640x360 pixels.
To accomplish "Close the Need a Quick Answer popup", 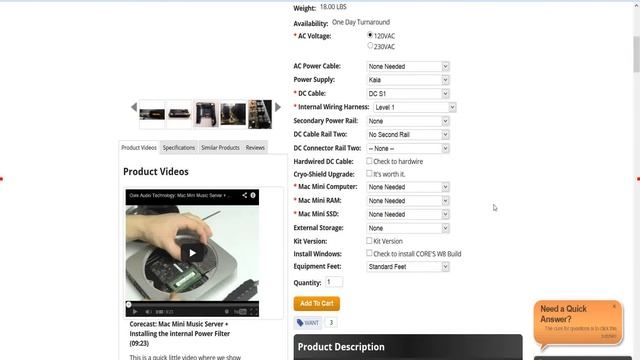I will pos(614,306).
